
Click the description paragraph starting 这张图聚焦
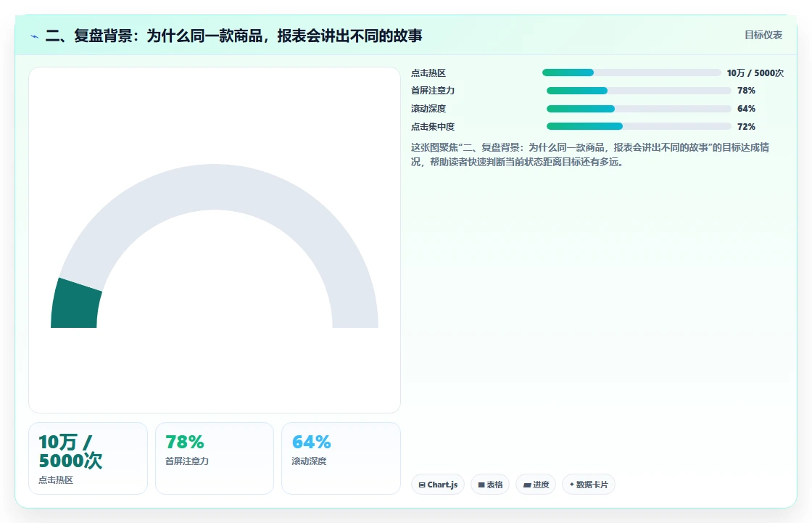click(x=590, y=155)
